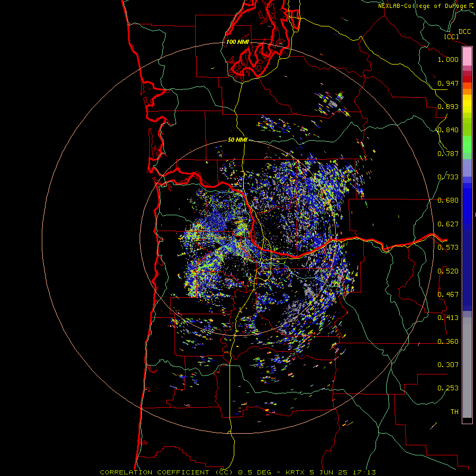Click the [CC] product label
Screen dimensions: 476x476
pos(451,36)
